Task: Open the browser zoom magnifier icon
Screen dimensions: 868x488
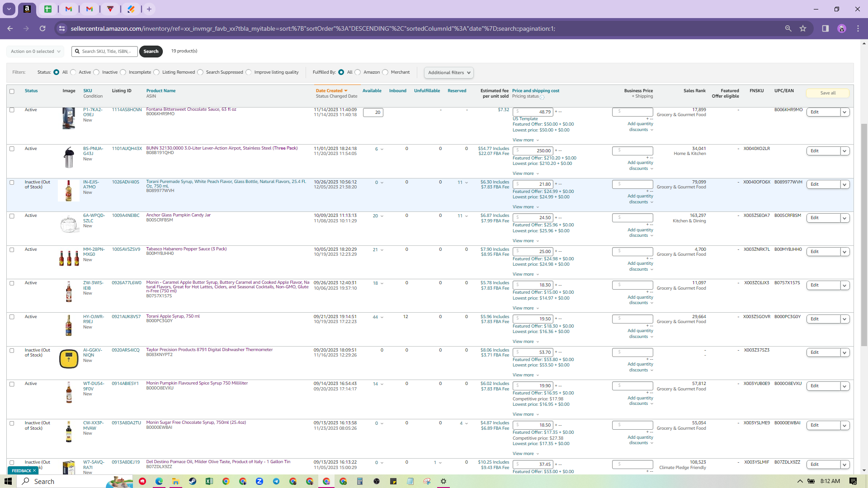Action: pyautogui.click(x=788, y=28)
